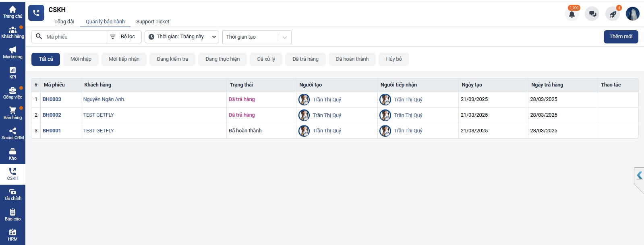The width and height of the screenshot is (644, 245).
Task: Expand the side panel arrow on right edge
Action: [639, 175]
